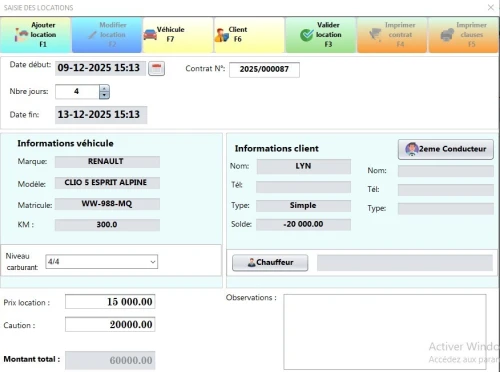Click the Montant total field

pyautogui.click(x=110, y=360)
